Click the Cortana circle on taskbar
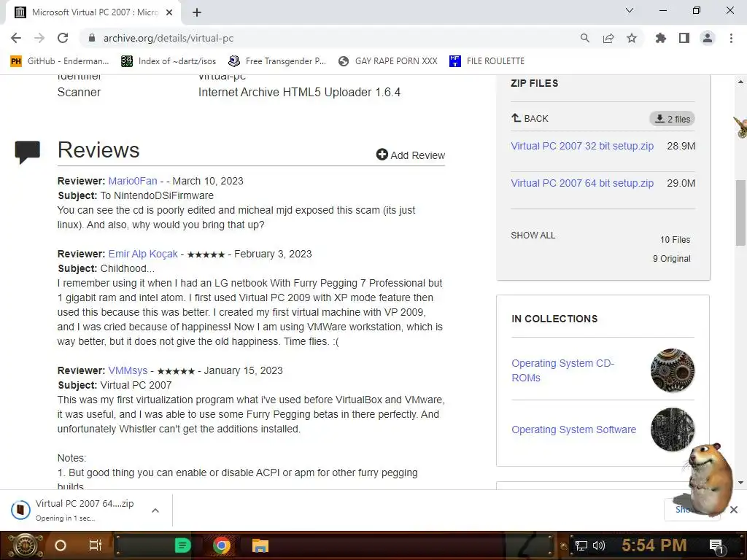 pos(61,545)
